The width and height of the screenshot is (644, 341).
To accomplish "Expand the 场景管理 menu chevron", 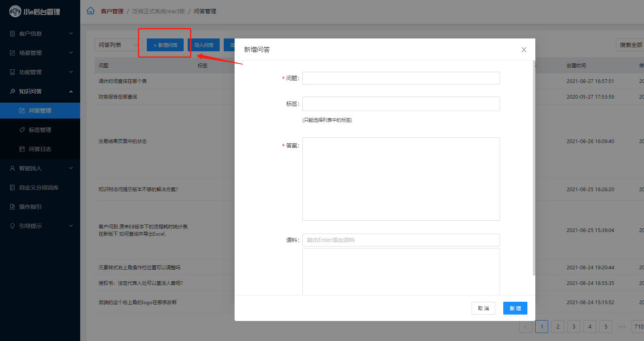I will coord(71,52).
